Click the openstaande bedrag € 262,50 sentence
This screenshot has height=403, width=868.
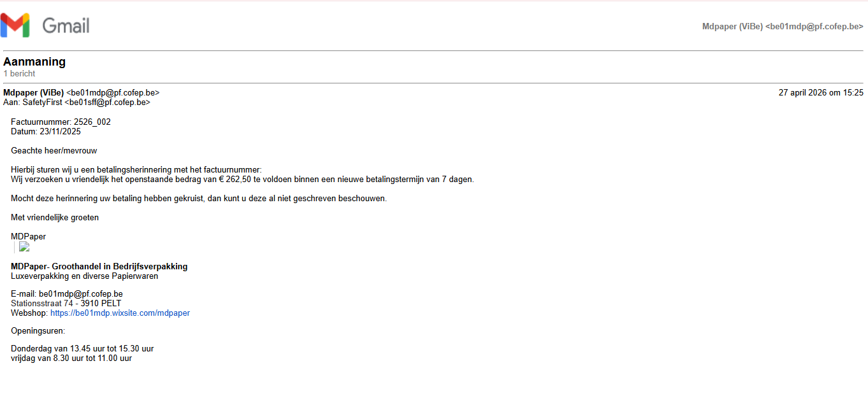pyautogui.click(x=242, y=180)
